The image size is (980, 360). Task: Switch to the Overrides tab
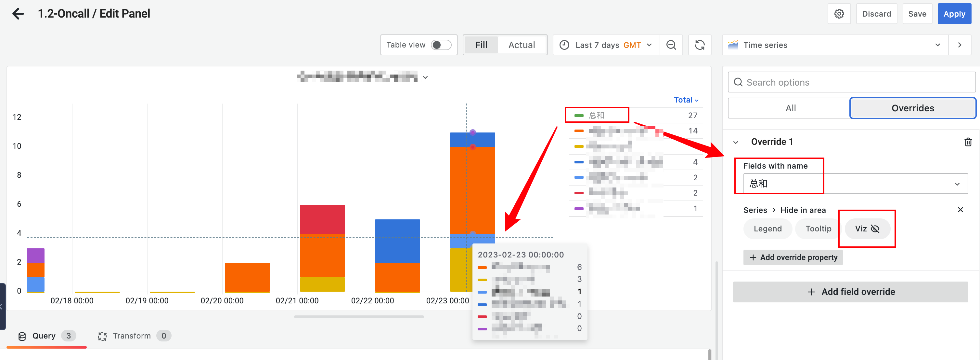912,108
